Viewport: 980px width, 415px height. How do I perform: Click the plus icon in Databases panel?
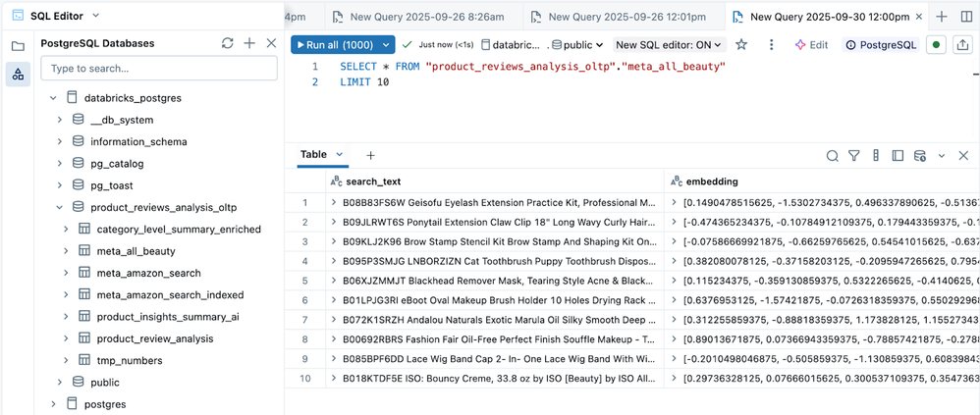tap(249, 43)
